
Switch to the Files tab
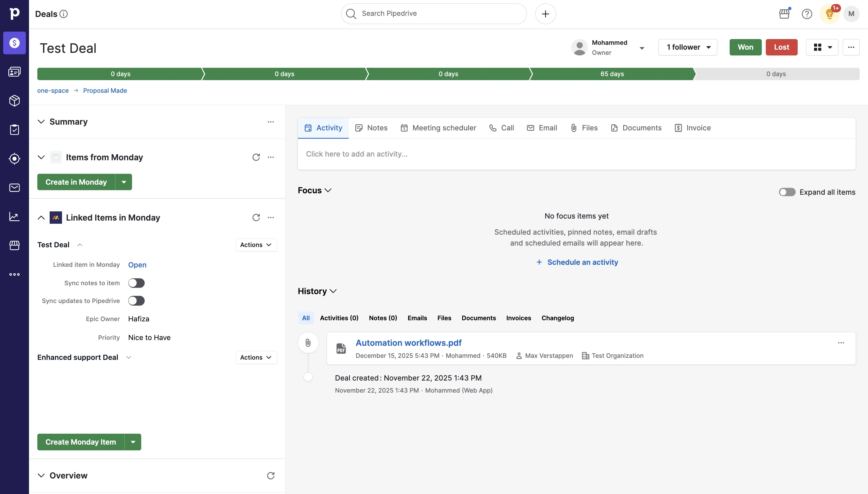pos(584,128)
